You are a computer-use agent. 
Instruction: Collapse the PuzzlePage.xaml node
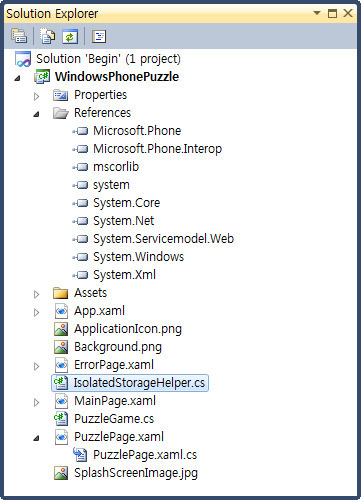point(36,438)
